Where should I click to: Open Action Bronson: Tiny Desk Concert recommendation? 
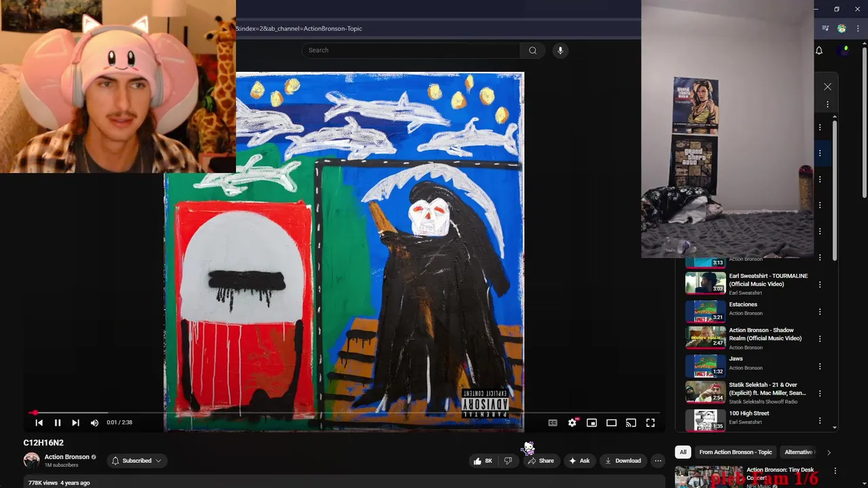tap(780, 474)
